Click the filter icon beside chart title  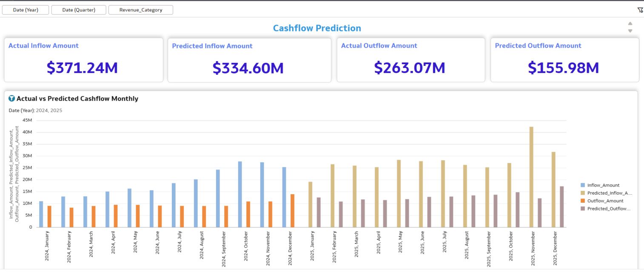(x=12, y=99)
